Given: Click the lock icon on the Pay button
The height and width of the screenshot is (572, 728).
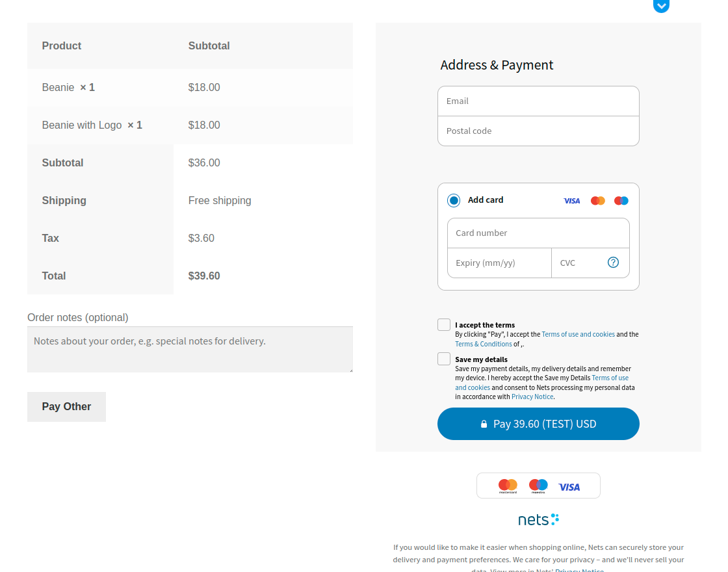Looking at the screenshot, I should pyautogui.click(x=484, y=423).
